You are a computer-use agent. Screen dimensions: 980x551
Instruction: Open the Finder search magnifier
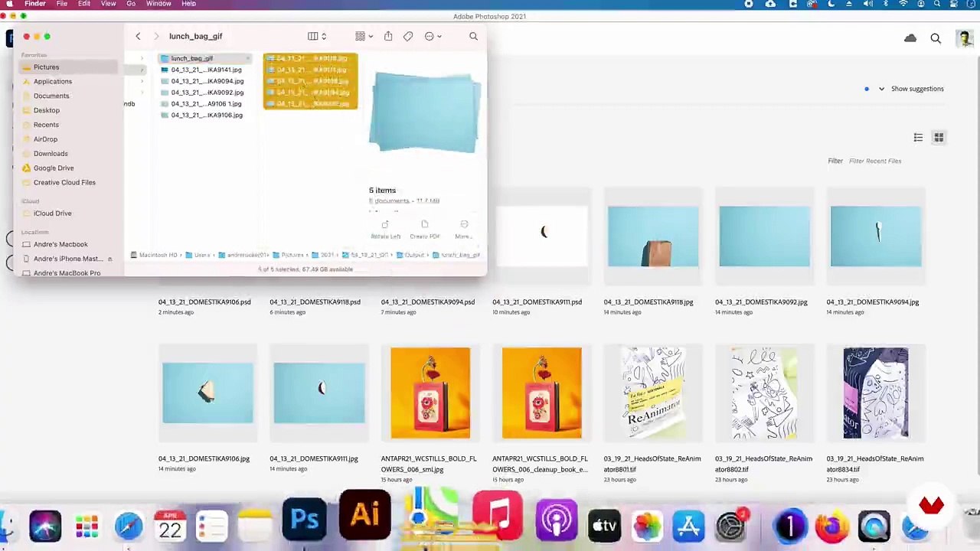pyautogui.click(x=473, y=36)
